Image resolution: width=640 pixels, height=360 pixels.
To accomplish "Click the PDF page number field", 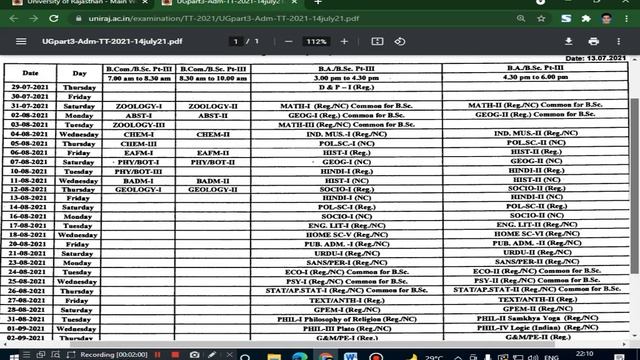I will click(236, 42).
